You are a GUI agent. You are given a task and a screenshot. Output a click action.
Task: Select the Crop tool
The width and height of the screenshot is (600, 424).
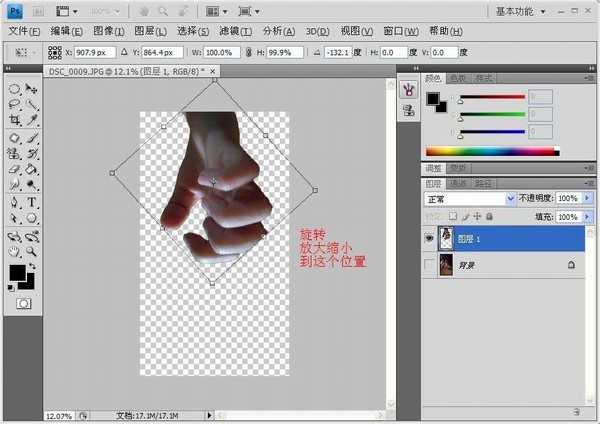(x=15, y=120)
